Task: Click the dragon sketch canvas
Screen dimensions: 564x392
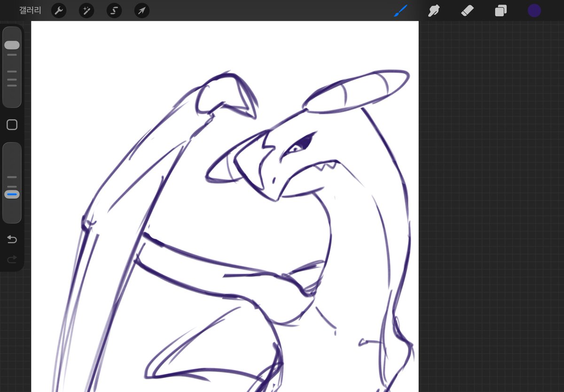Action: [225, 206]
